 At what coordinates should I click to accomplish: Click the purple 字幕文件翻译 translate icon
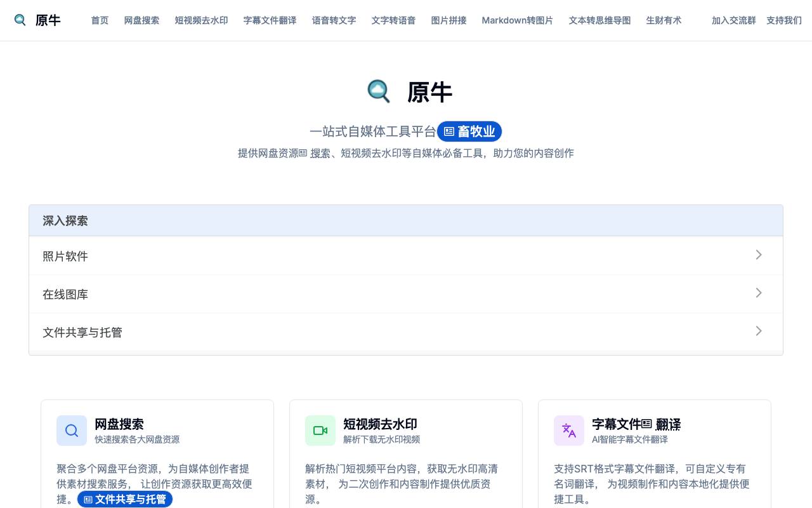pos(569,431)
